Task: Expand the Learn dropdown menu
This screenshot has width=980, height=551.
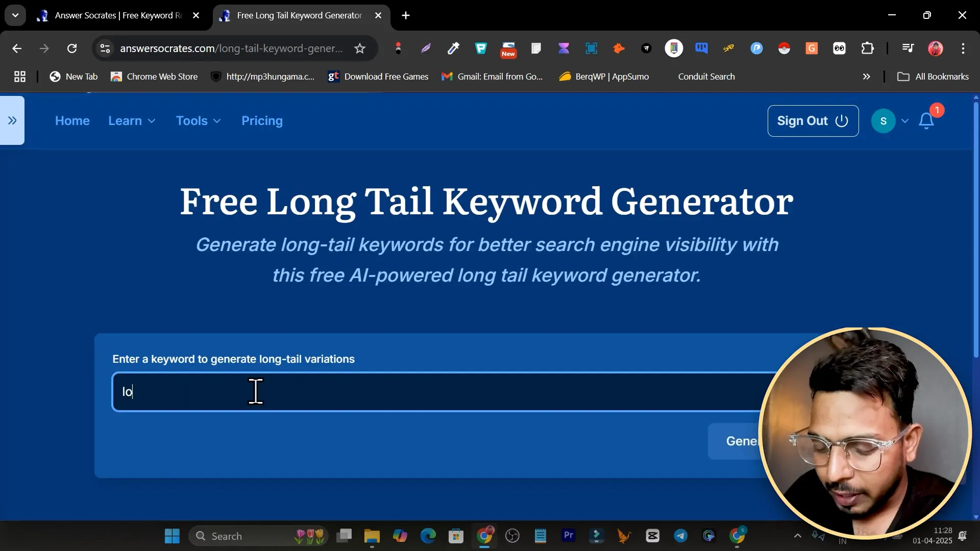Action: click(x=132, y=121)
